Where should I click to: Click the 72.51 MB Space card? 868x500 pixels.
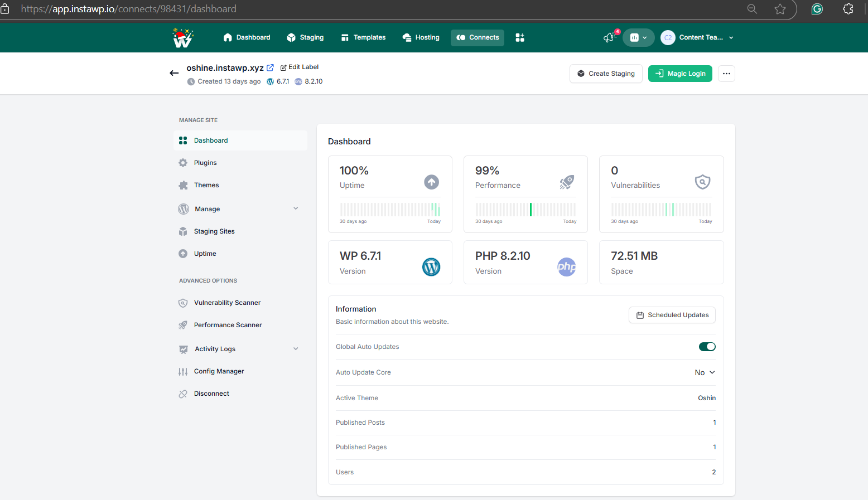click(x=661, y=263)
